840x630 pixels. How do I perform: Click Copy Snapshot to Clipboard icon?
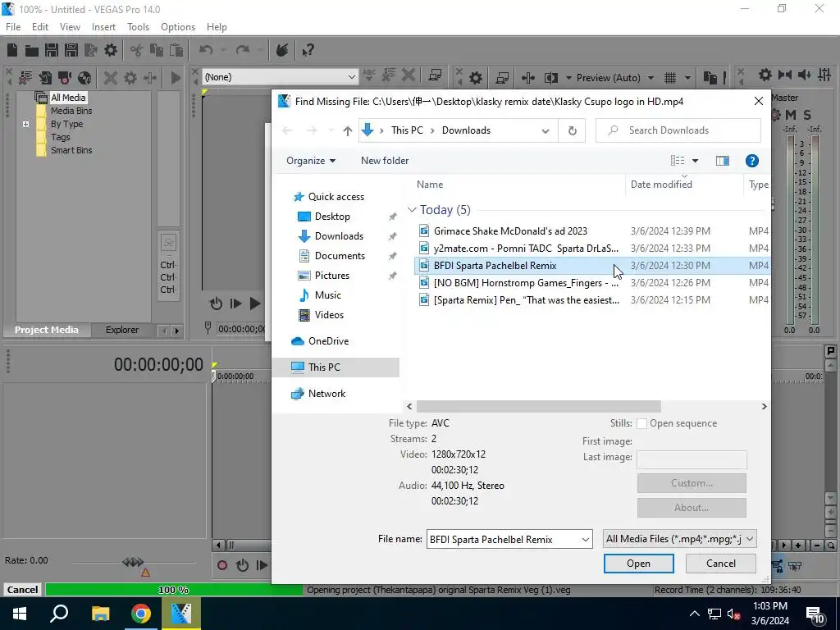pyautogui.click(x=710, y=78)
